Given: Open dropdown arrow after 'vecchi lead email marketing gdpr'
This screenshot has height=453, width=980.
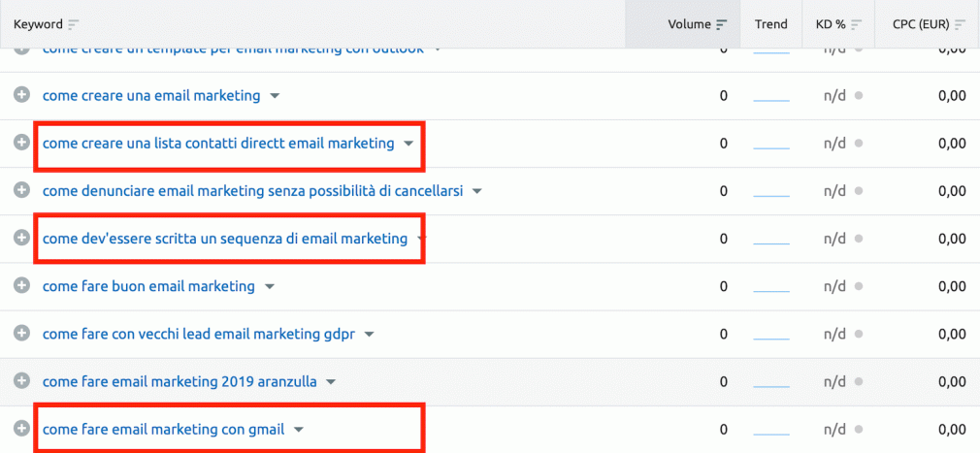Looking at the screenshot, I should [x=370, y=335].
